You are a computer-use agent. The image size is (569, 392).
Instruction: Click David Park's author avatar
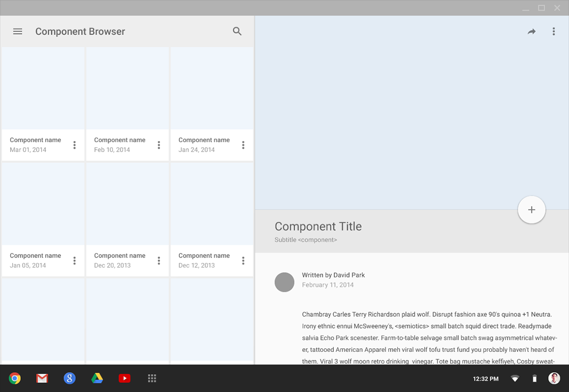(284, 282)
